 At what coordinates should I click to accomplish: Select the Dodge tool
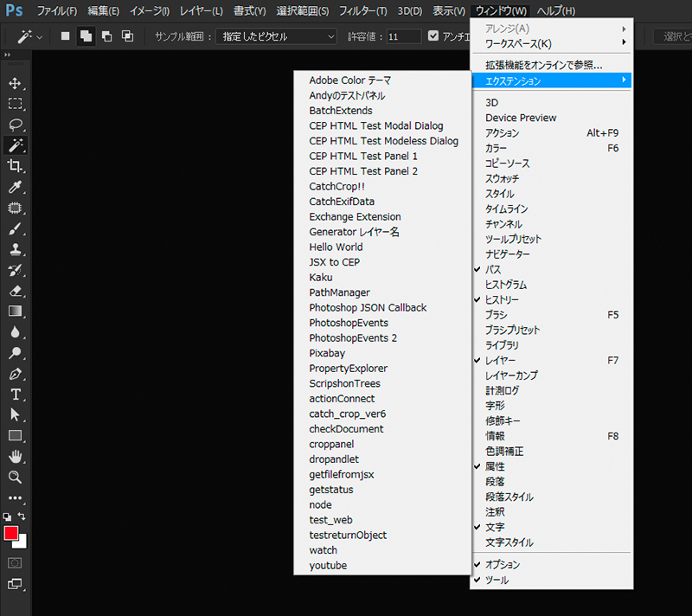click(15, 353)
